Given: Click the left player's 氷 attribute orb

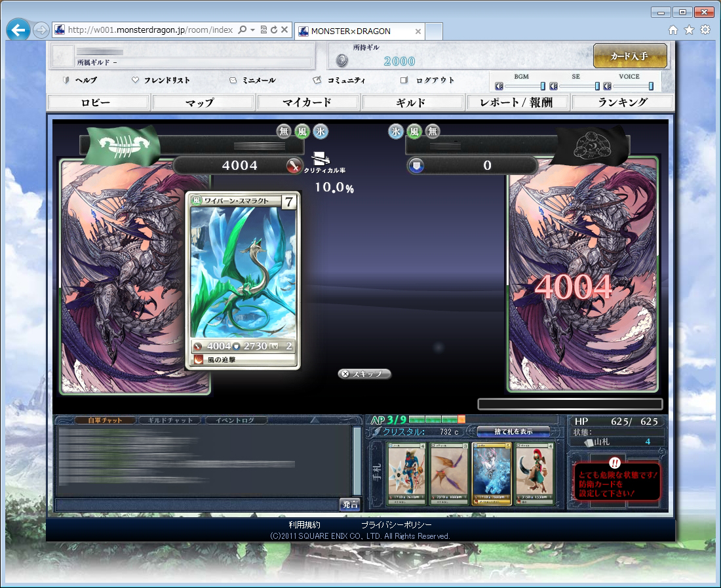Looking at the screenshot, I should tap(321, 132).
